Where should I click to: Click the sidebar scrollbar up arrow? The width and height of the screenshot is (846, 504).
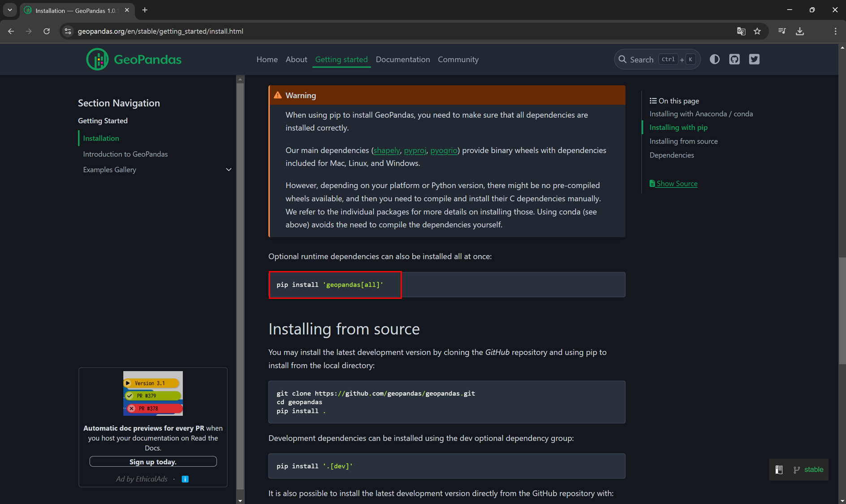(x=240, y=79)
